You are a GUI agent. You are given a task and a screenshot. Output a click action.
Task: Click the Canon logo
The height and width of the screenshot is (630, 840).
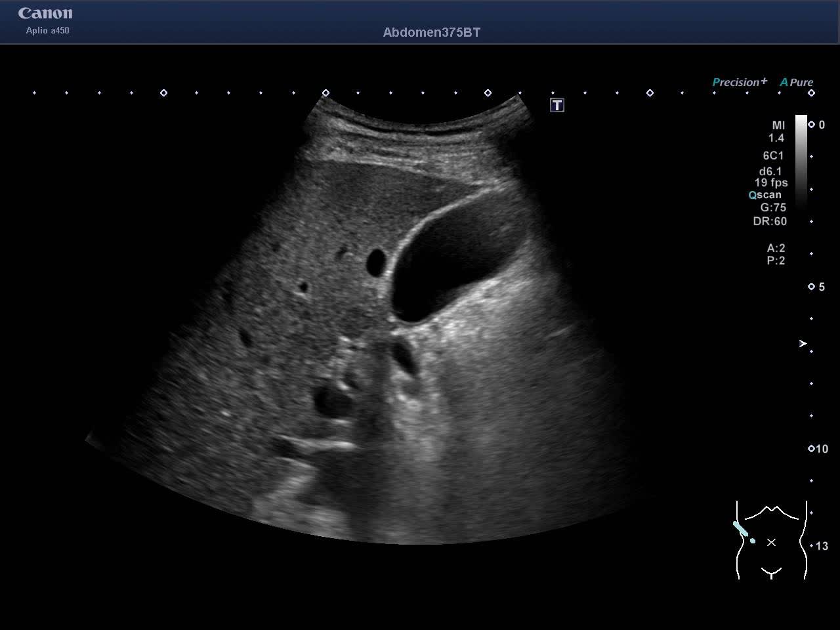[45, 13]
